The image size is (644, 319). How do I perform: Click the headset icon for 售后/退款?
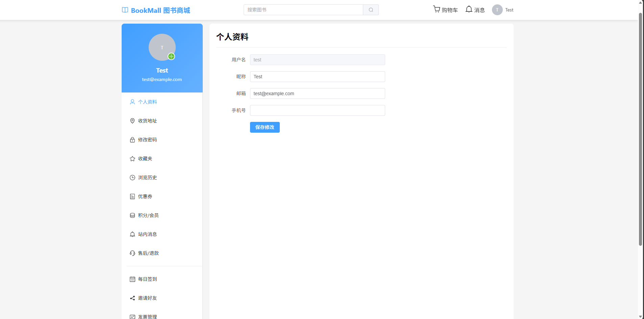(132, 253)
